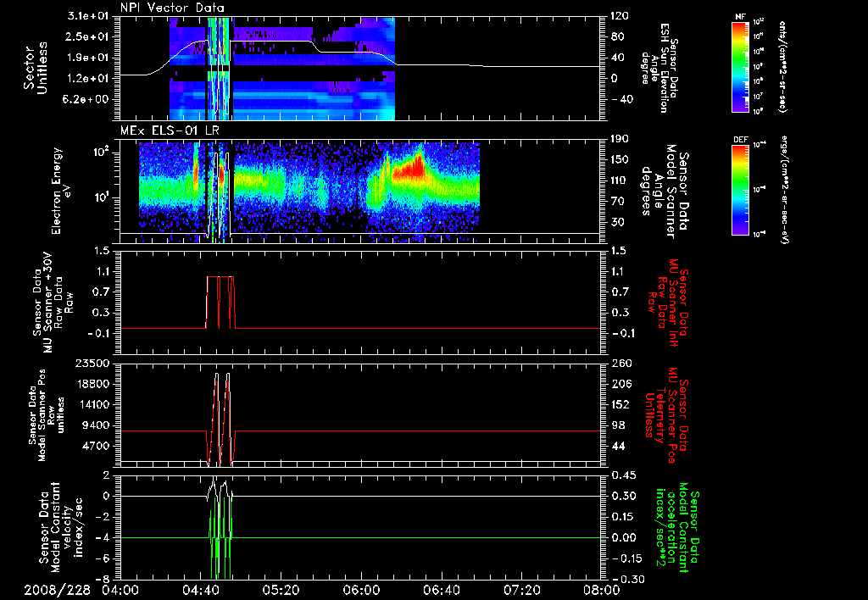Viewport: 868px width, 600px height.
Task: Click the "DEF" label above the color bar
Action: coord(741,140)
